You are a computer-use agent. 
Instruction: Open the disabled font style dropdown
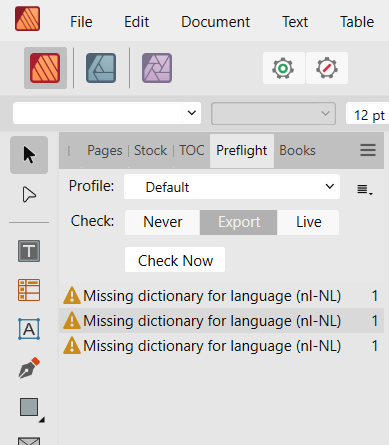point(273,113)
